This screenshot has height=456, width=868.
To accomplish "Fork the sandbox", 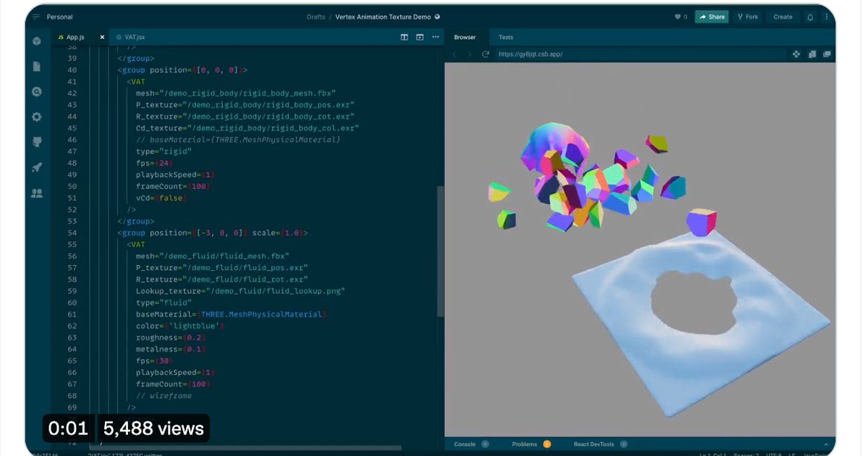I will click(x=747, y=16).
